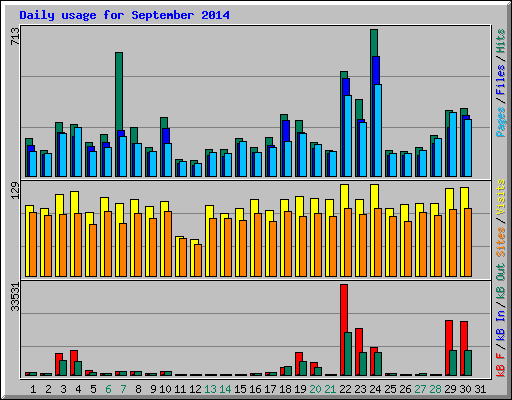
Task: Click day 4 on the x-axis
Action: point(78,389)
